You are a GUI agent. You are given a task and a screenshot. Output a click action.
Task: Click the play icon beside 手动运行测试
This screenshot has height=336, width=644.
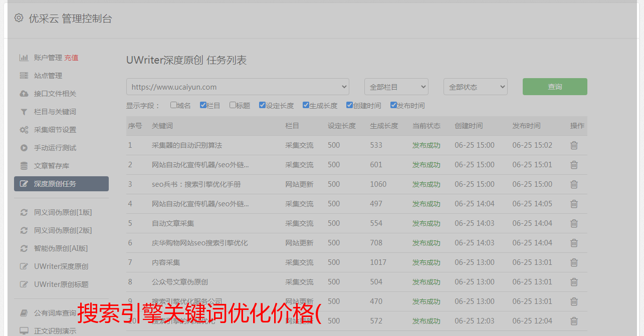(24, 148)
